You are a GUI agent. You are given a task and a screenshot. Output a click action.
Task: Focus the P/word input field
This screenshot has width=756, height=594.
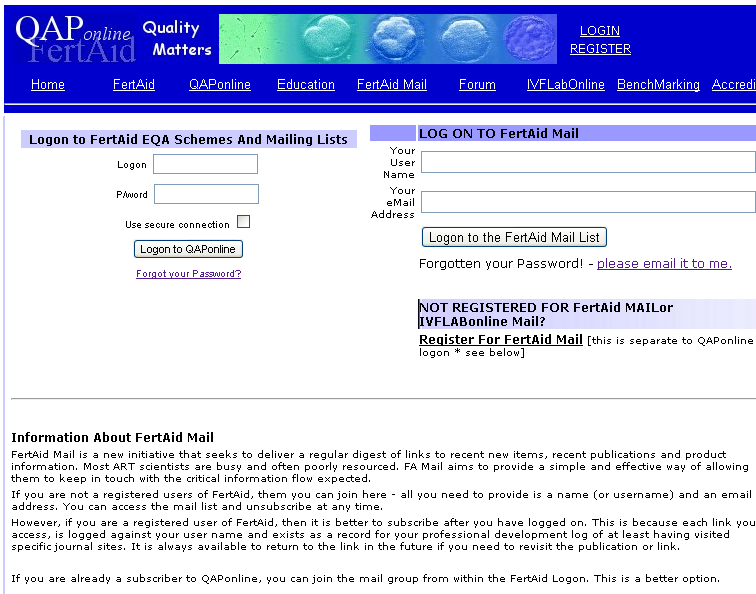[206, 194]
